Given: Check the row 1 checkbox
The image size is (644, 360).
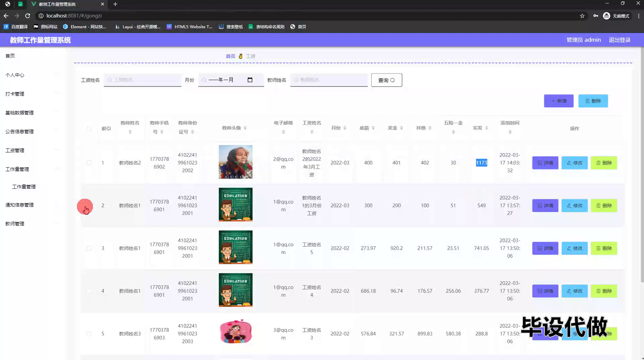Looking at the screenshot, I should coord(89,163).
